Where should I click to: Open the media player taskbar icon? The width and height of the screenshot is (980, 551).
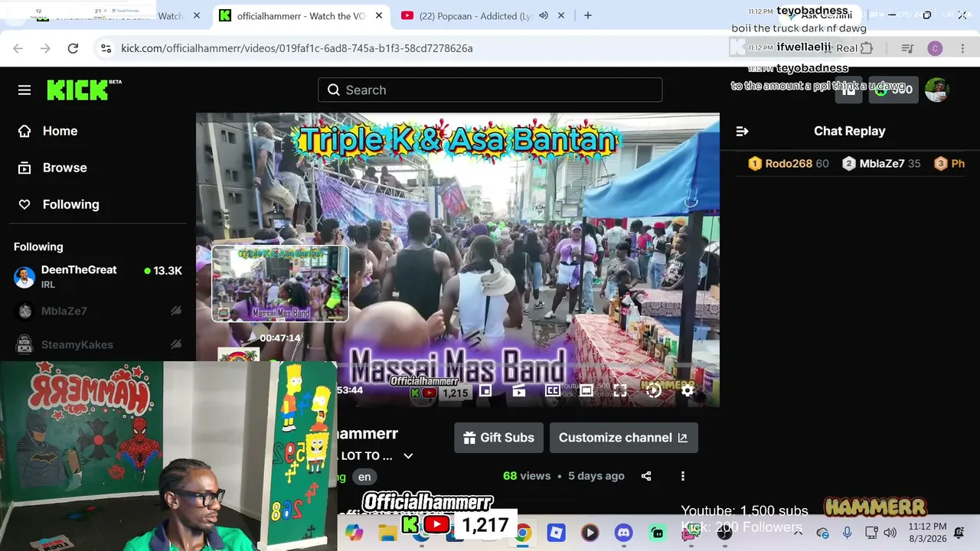tap(590, 533)
